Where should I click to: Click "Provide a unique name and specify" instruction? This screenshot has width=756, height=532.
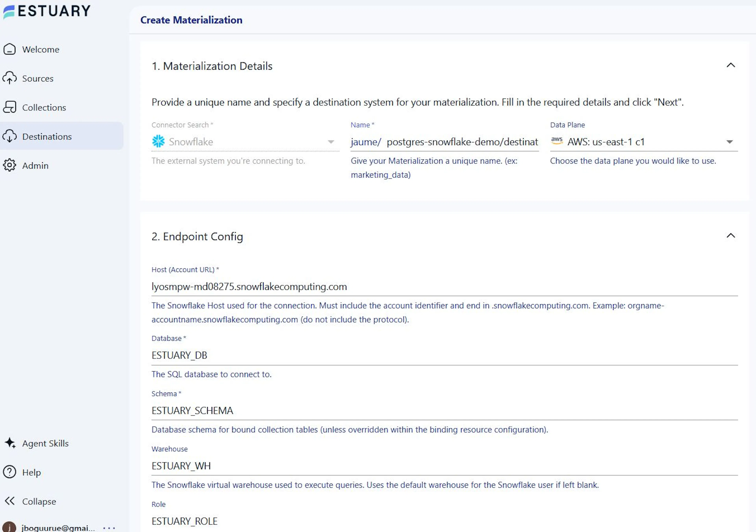(x=418, y=102)
